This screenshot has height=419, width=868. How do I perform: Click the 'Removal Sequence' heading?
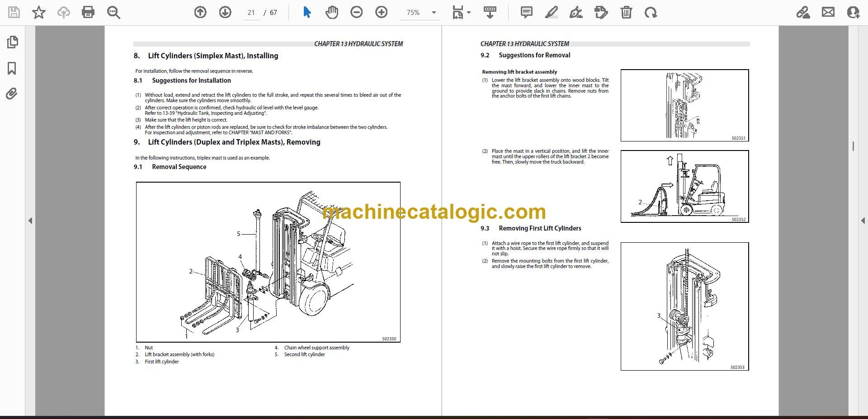click(179, 167)
